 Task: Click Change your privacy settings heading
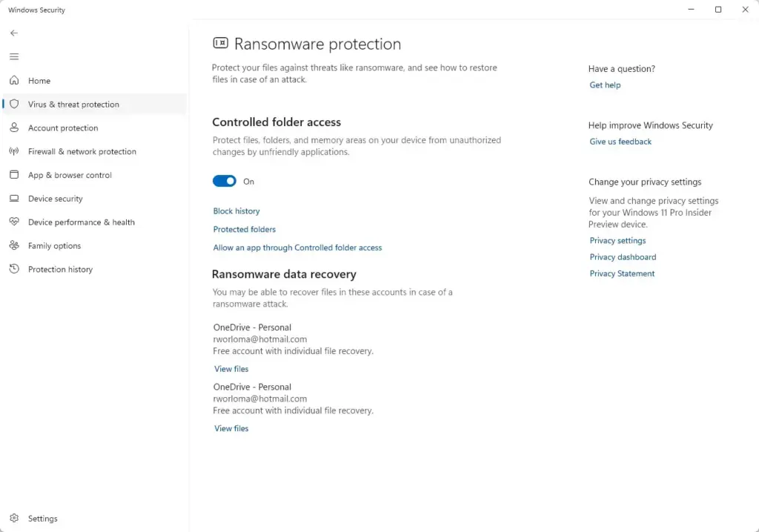[645, 182]
